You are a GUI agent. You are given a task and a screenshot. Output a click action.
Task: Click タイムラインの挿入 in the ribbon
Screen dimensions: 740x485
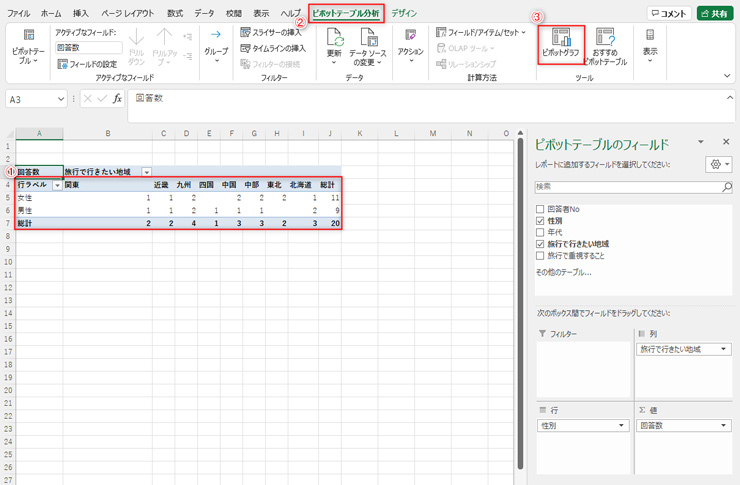(272, 48)
